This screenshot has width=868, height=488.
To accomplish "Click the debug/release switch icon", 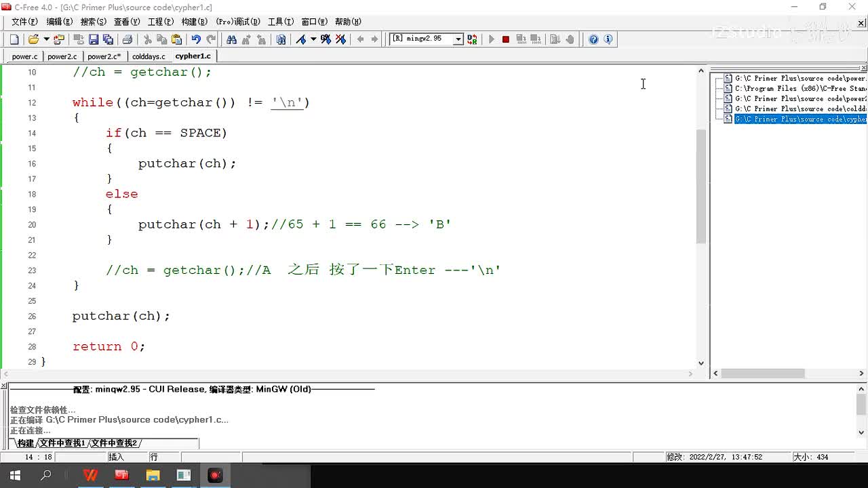I will (x=472, y=39).
